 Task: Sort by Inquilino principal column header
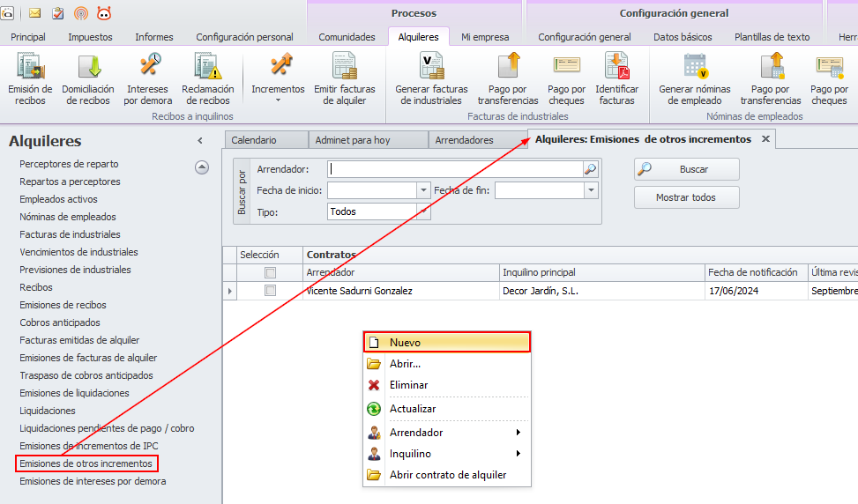click(602, 272)
